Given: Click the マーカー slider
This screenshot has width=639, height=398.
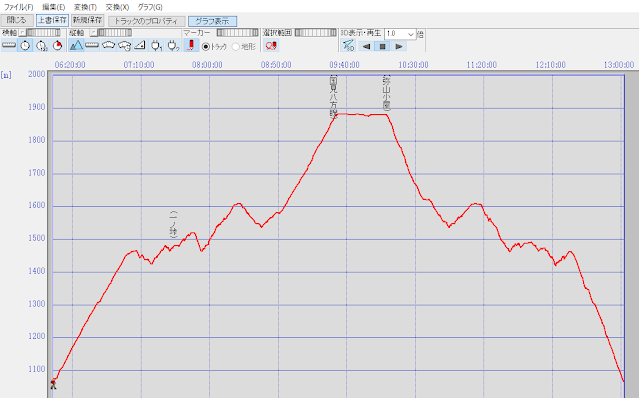Looking at the screenshot, I should (238, 33).
